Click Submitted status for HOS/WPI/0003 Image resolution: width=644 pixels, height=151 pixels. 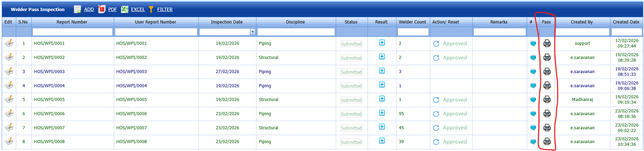click(x=351, y=72)
